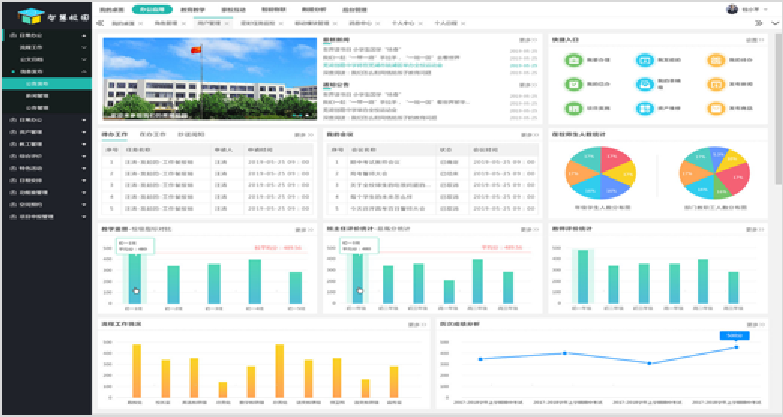Image resolution: width=783 pixels, height=417 pixels.
Task: Open the user name dropdown arrow
Action: (768, 8)
